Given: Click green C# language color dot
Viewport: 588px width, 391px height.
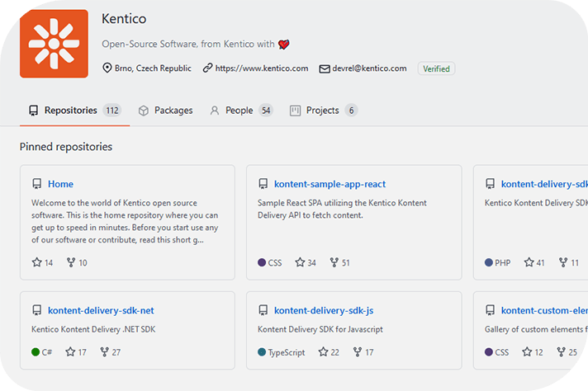Looking at the screenshot, I should click(36, 352).
